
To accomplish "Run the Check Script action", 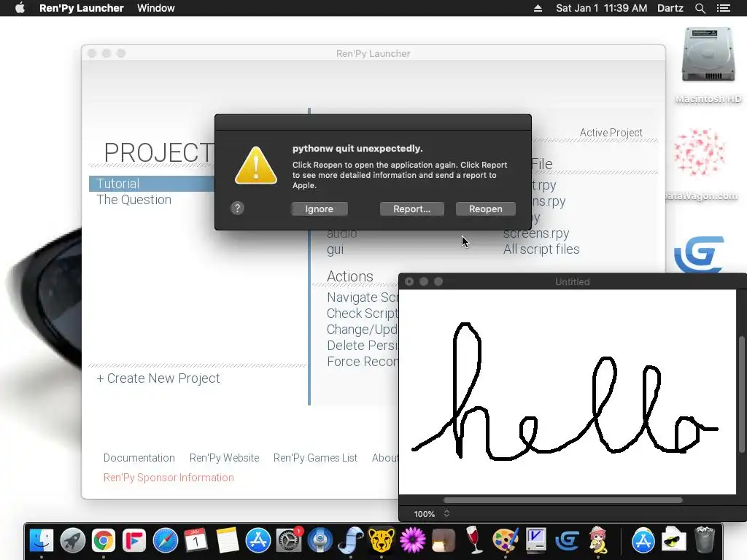I will pyautogui.click(x=362, y=314).
